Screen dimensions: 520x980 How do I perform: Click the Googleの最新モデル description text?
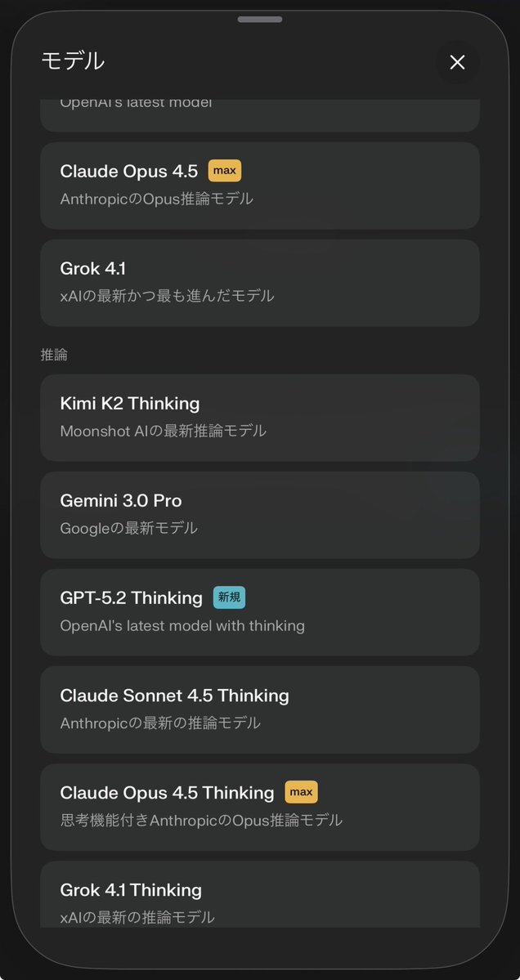[128, 528]
